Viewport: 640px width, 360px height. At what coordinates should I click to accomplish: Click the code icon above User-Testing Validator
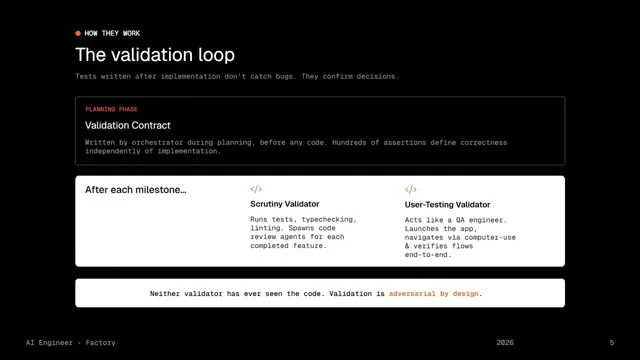coord(411,189)
